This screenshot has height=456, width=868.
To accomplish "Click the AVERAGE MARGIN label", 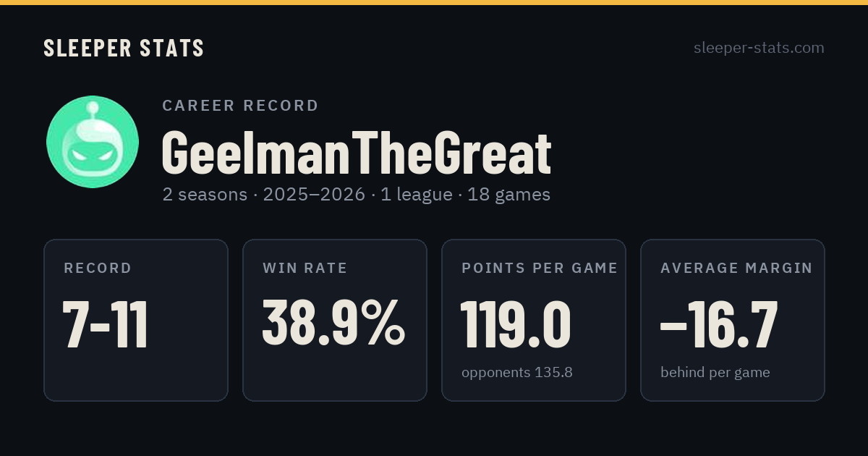I will (x=736, y=268).
